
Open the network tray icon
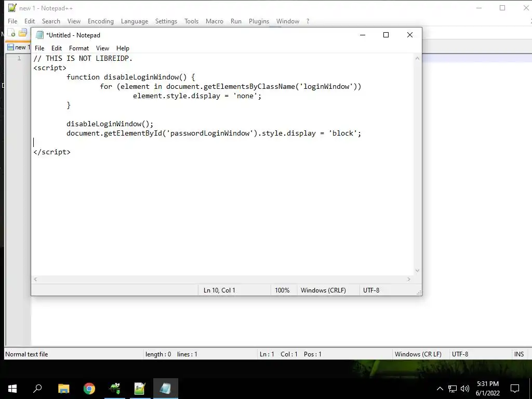tap(453, 389)
